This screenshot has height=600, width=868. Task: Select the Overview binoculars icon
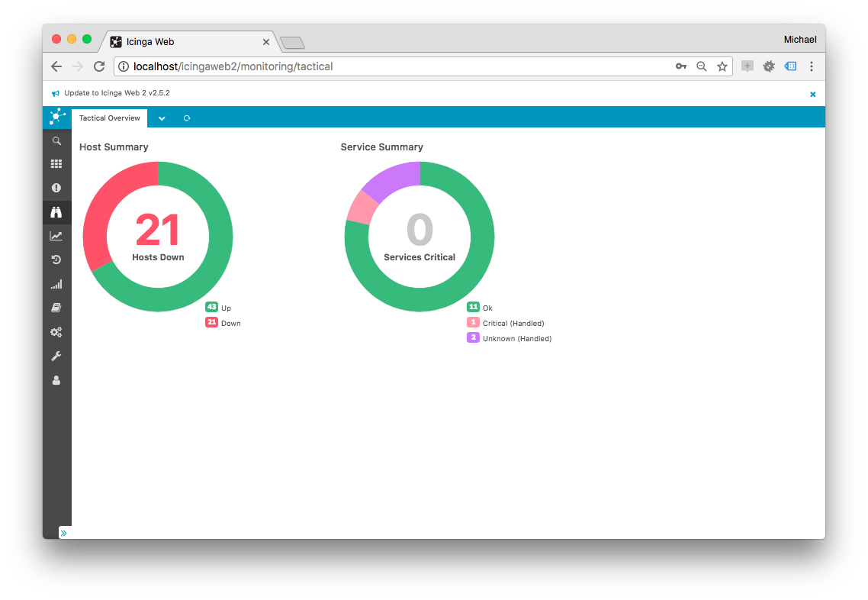(x=56, y=212)
